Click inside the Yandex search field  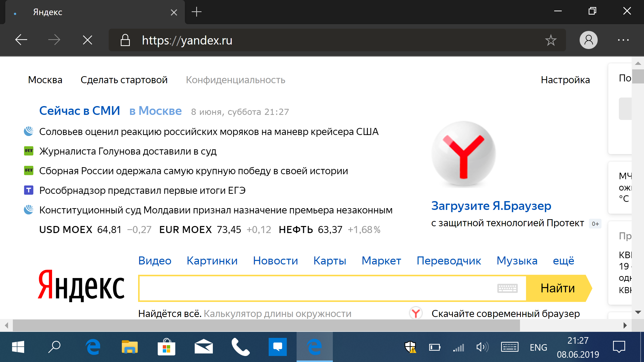(317, 288)
